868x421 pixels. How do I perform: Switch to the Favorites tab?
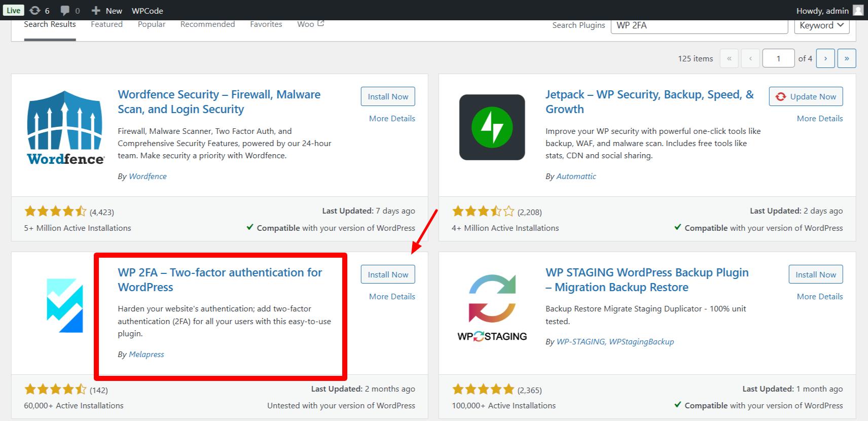[266, 24]
